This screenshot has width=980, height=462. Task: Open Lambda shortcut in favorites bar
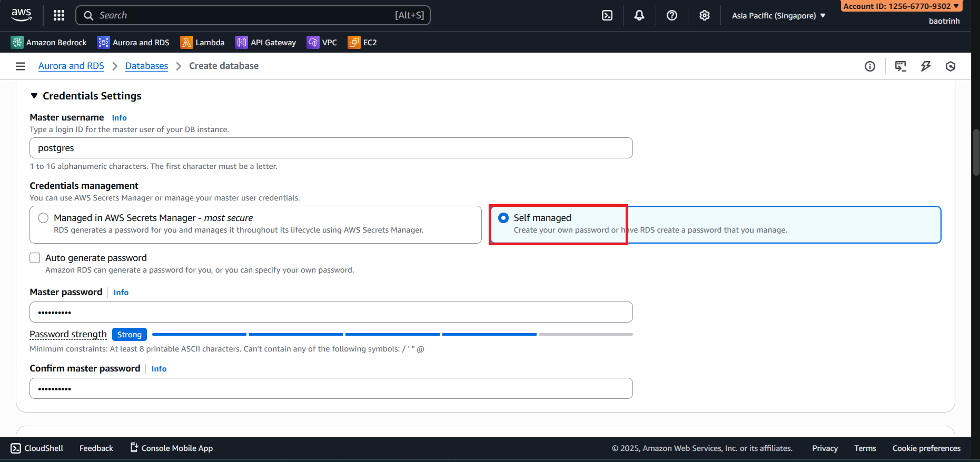click(202, 43)
